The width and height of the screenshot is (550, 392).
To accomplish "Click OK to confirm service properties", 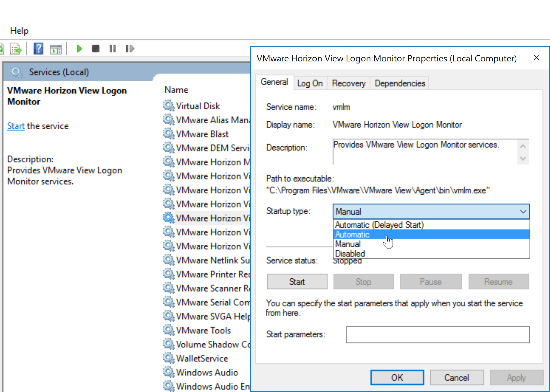I will point(397,378).
